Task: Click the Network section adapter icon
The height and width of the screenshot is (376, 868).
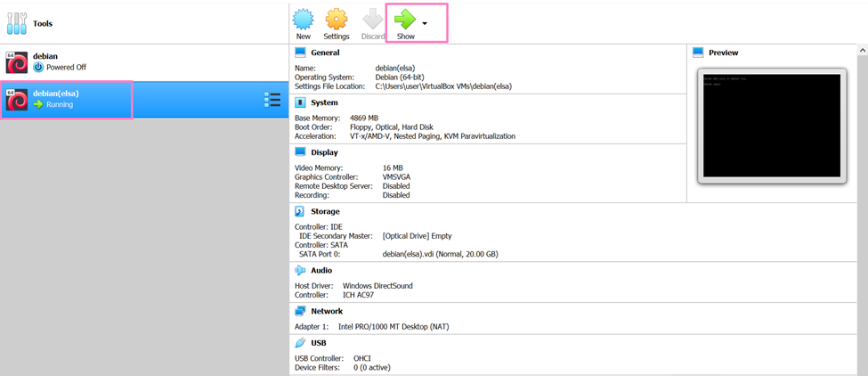Action: [x=300, y=311]
